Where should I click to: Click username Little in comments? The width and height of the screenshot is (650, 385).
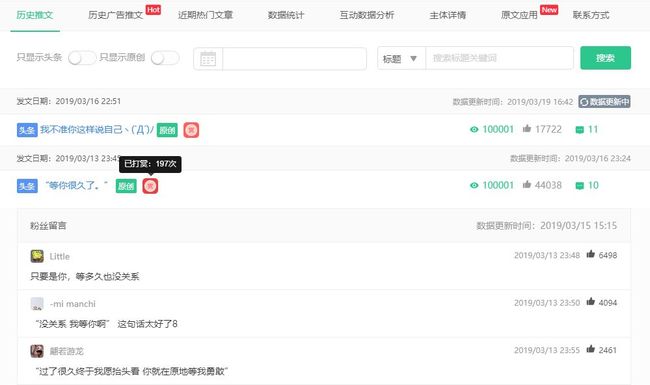60,257
